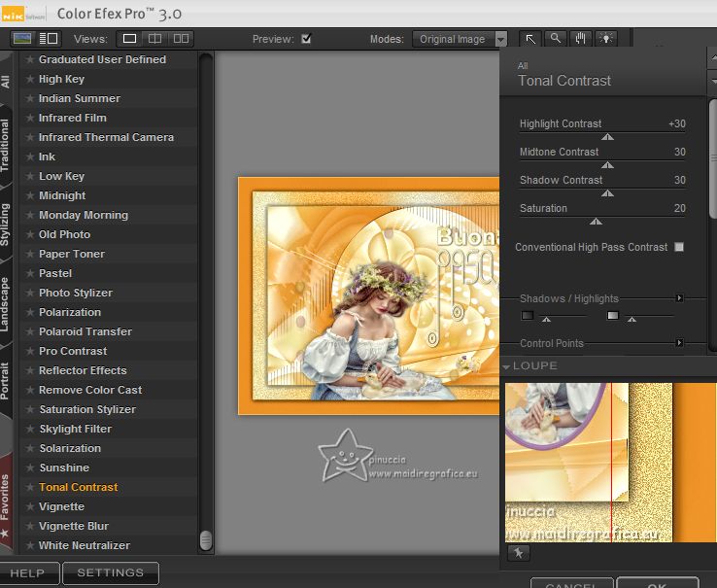Click the pin icon below the Loupe
The width and height of the screenshot is (717, 588).
point(519,553)
